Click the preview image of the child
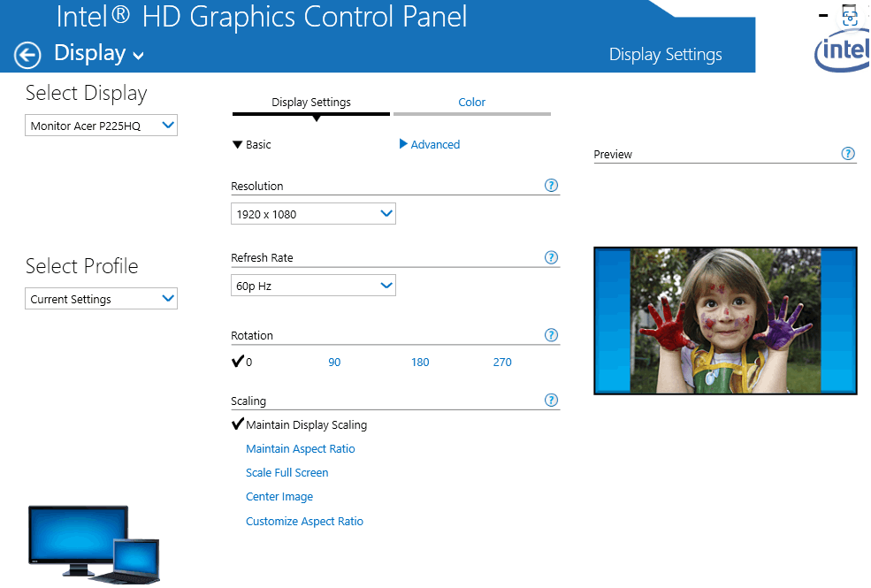This screenshot has width=871, height=588. 725,321
